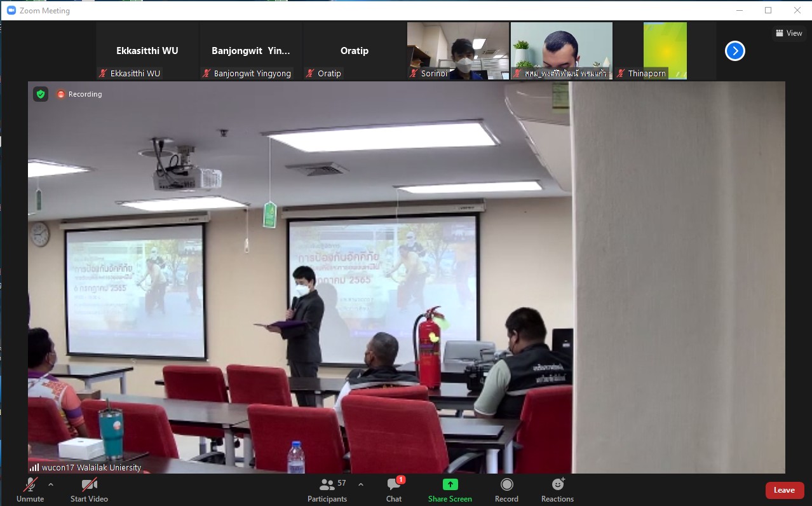The height and width of the screenshot is (506, 812).
Task: Start Video from the camera button
Action: [x=89, y=489]
